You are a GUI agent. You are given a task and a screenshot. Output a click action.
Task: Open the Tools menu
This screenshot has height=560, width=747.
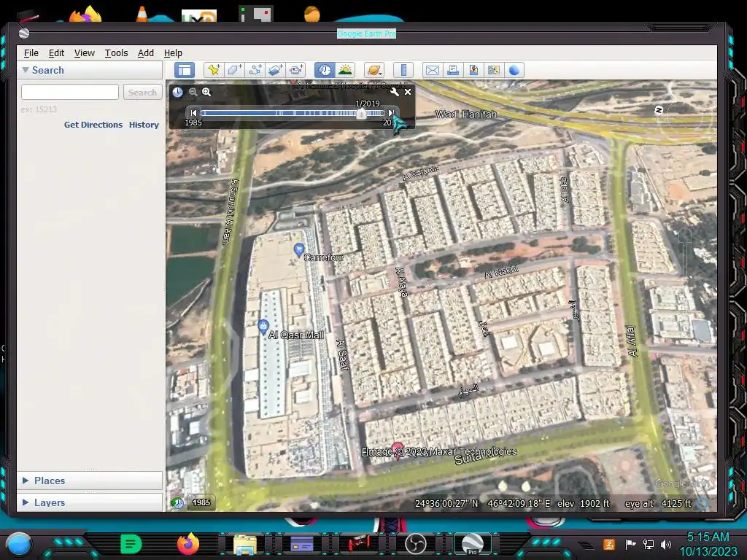[116, 52]
